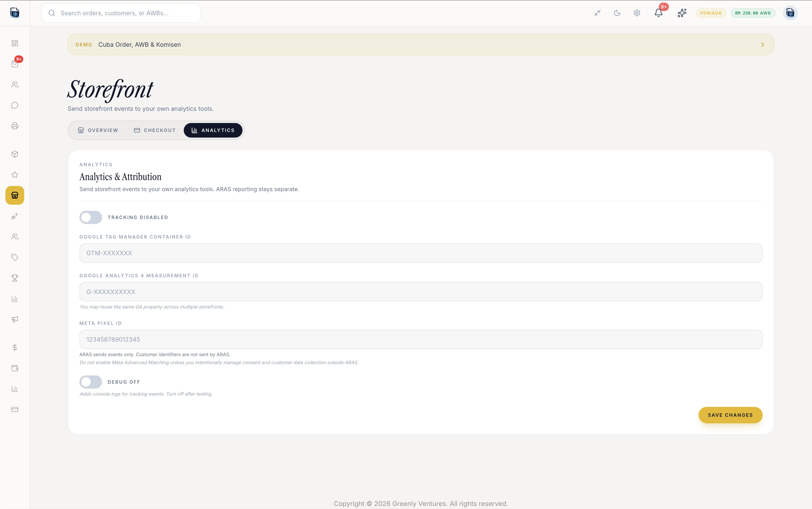Open the price tag icon in sidebar
The width and height of the screenshot is (812, 509).
tap(15, 257)
